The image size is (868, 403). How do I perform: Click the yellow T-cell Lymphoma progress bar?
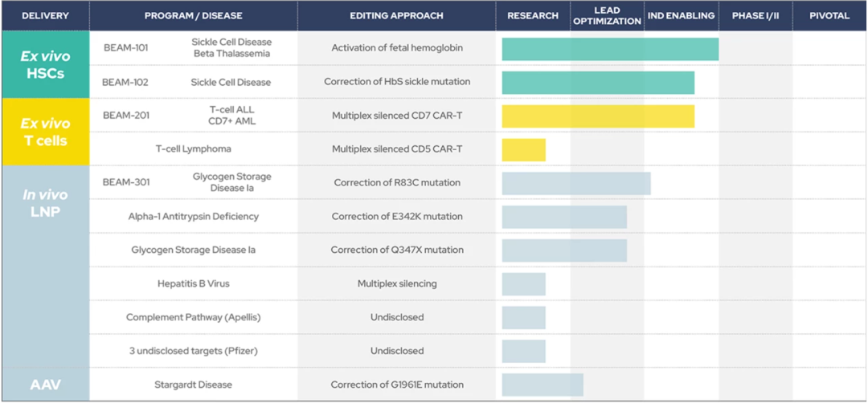524,150
